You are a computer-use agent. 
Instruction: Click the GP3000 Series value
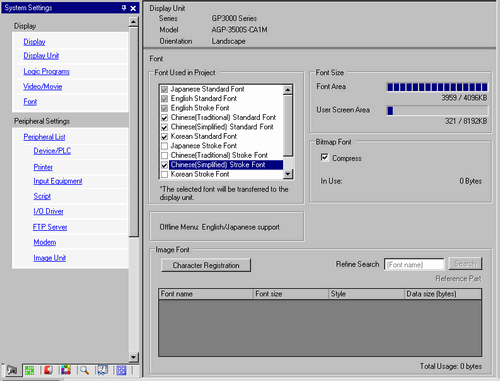point(234,19)
